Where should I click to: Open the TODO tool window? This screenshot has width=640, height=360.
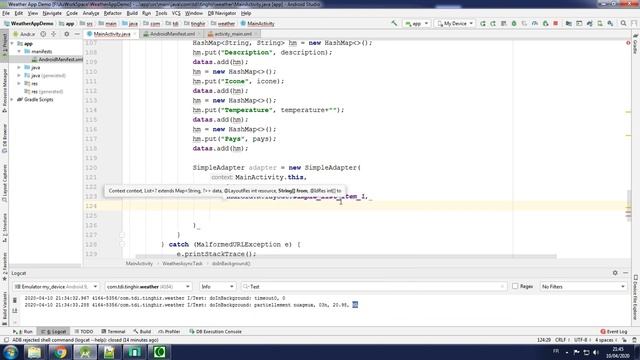tap(84, 331)
